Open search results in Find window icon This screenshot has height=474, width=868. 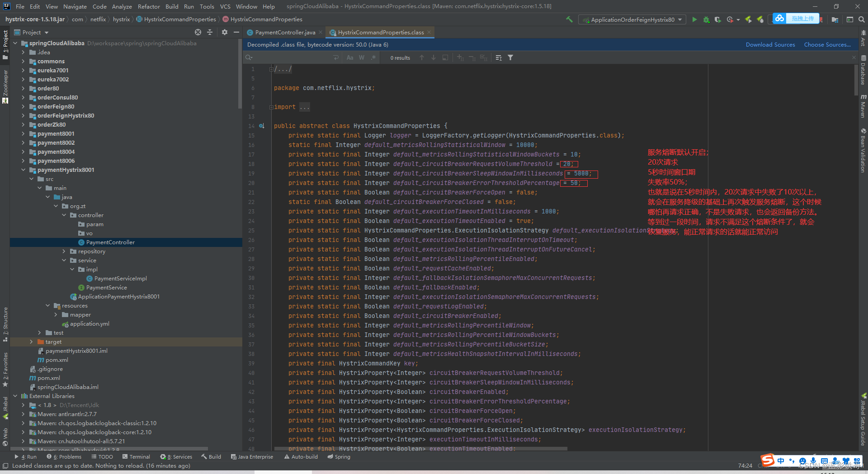point(445,57)
